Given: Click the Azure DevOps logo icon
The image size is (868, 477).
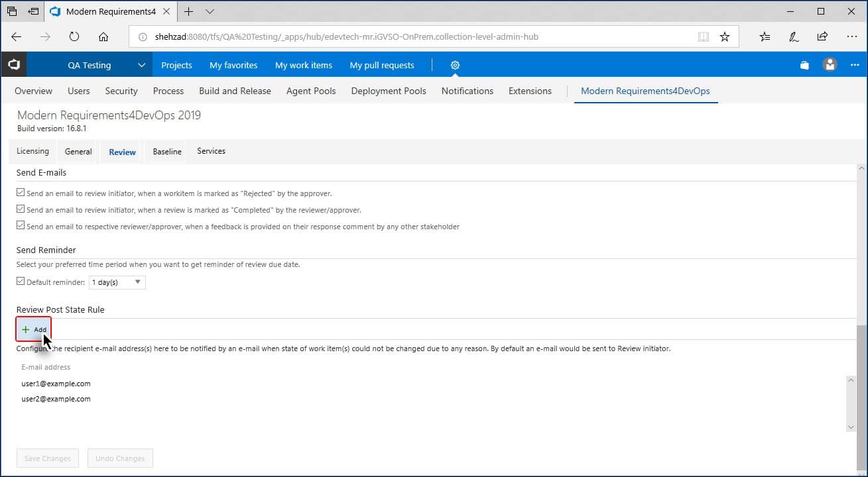Looking at the screenshot, I should point(13,65).
